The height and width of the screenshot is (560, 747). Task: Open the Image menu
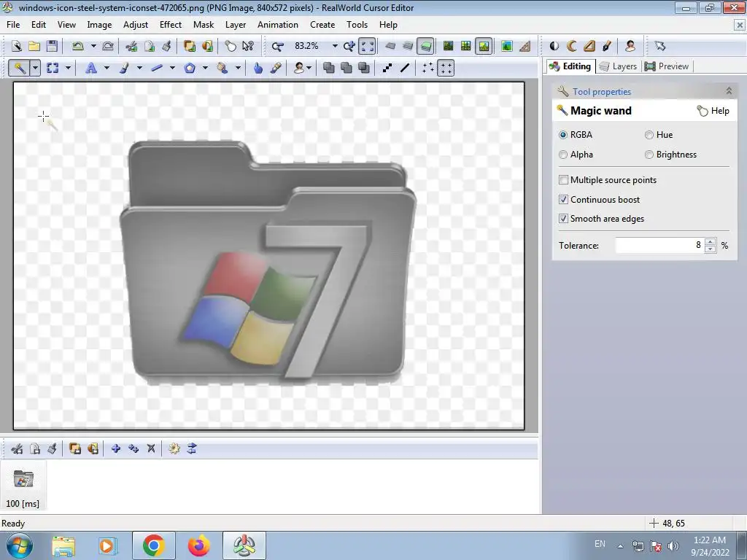[99, 25]
